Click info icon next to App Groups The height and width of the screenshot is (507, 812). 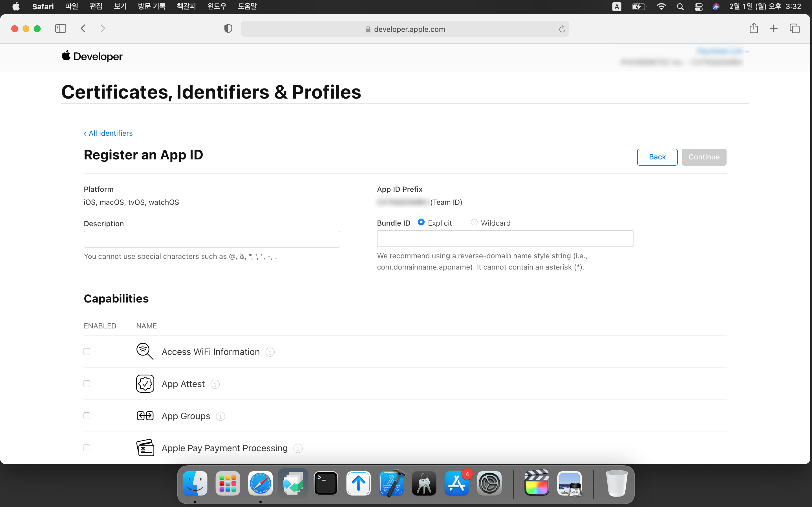click(x=220, y=416)
